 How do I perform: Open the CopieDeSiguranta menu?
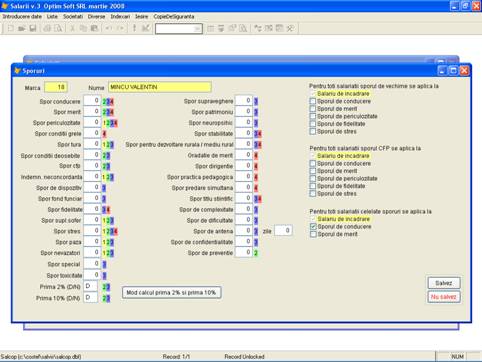174,16
